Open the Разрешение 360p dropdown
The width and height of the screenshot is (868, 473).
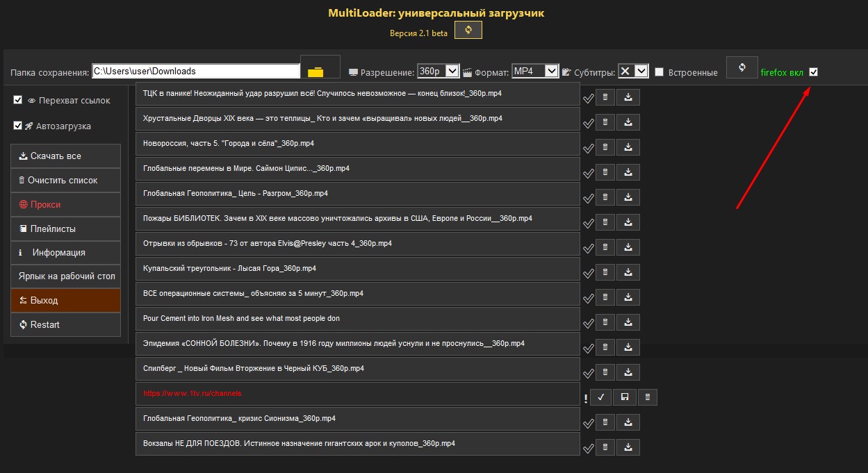tap(438, 71)
